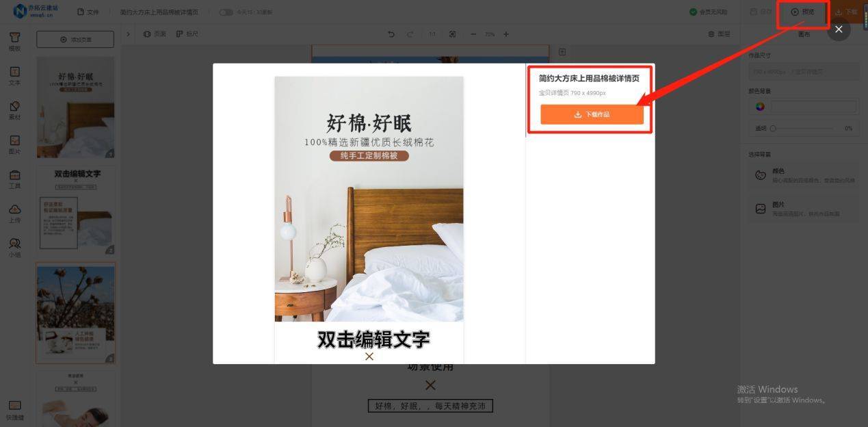Viewport: 868px width, 427px height.
Task: Click the 乔拓云建站 logo
Action: (36, 12)
